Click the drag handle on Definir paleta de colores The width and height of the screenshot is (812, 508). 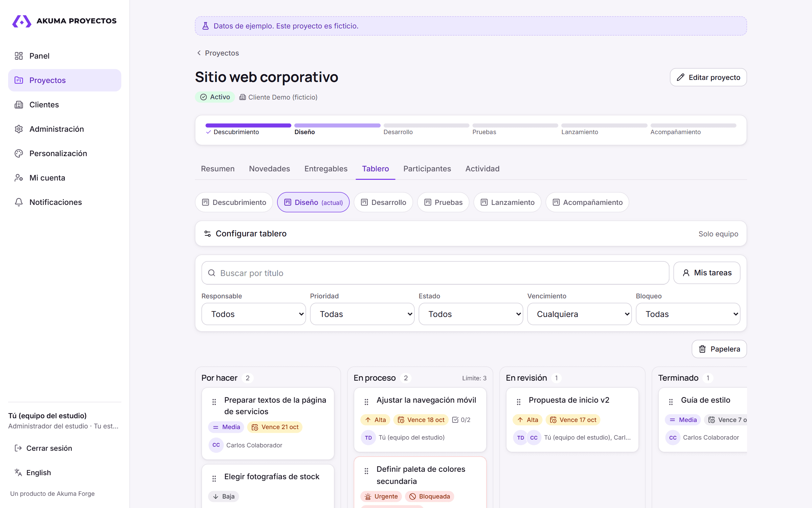click(366, 471)
